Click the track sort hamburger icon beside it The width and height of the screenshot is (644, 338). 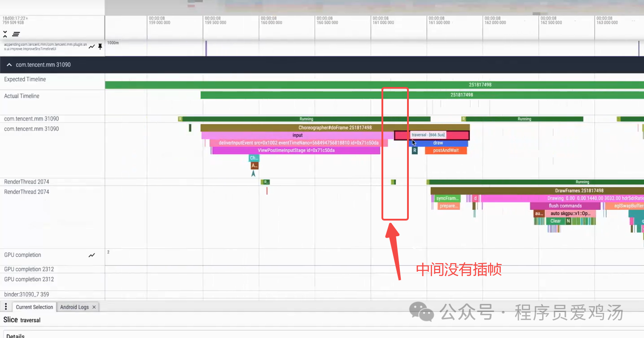16,34
